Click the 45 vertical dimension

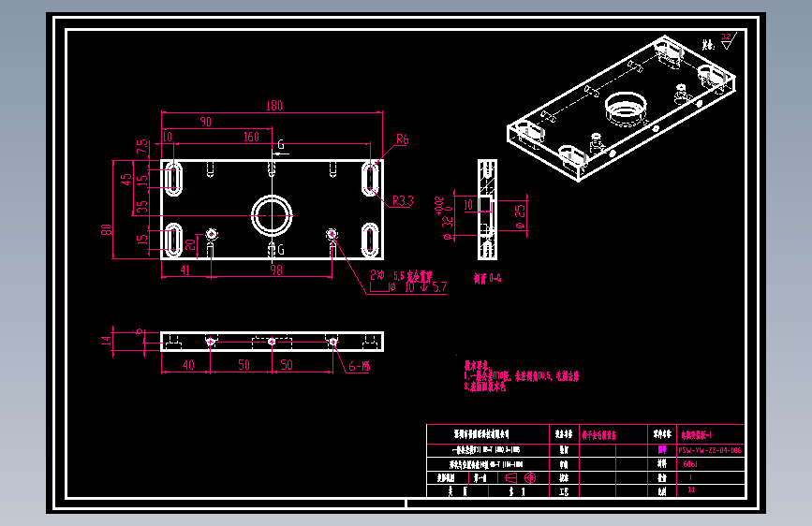click(126, 179)
